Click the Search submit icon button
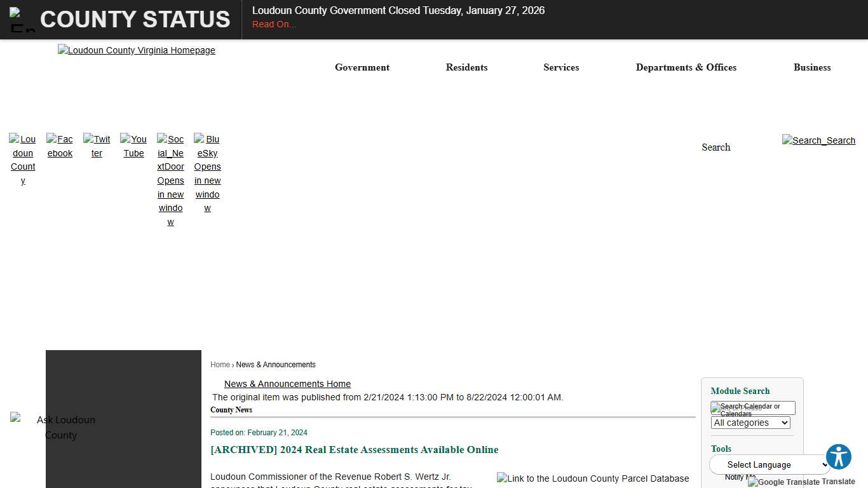Viewport: 868px width, 488px height. pos(818,140)
